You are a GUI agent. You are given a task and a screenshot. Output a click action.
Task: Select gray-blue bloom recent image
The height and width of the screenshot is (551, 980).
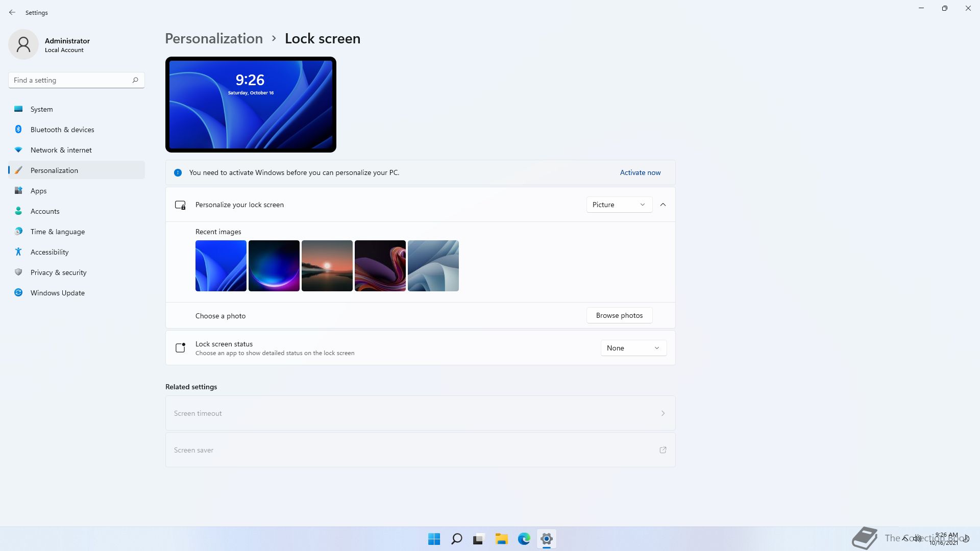[433, 266]
